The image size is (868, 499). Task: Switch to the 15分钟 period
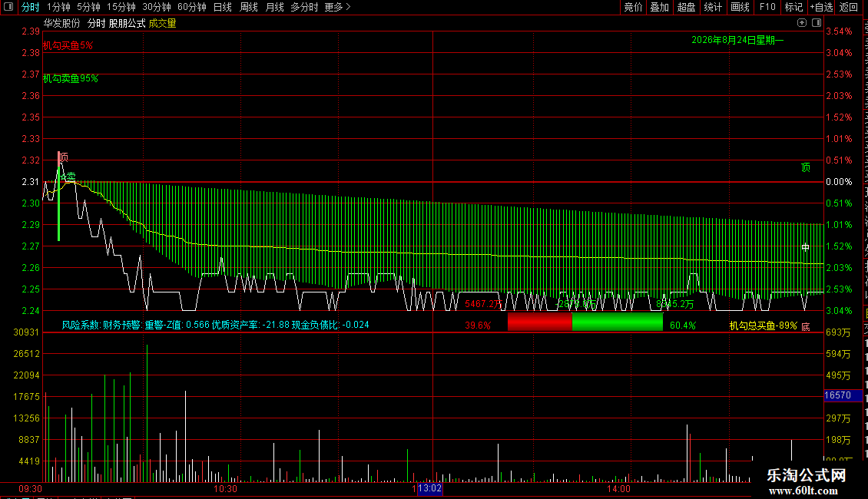tap(121, 7)
